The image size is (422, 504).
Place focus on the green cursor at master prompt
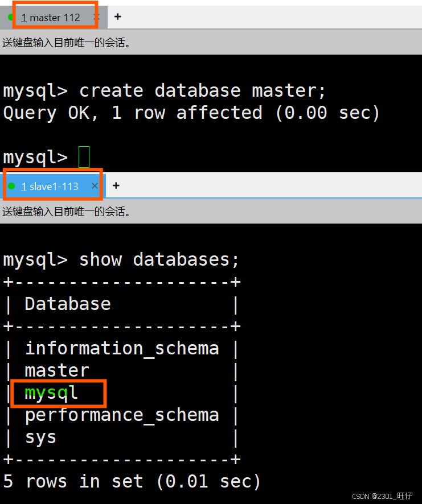click(84, 157)
